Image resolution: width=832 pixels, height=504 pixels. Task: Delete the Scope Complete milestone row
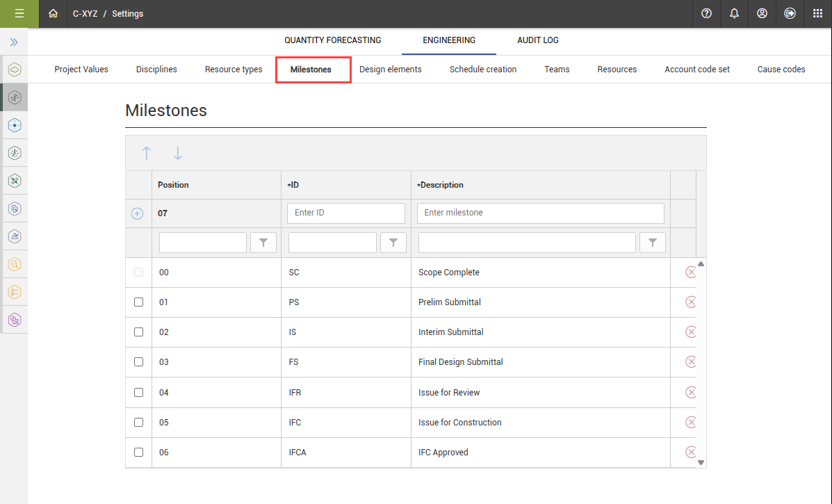tap(690, 273)
